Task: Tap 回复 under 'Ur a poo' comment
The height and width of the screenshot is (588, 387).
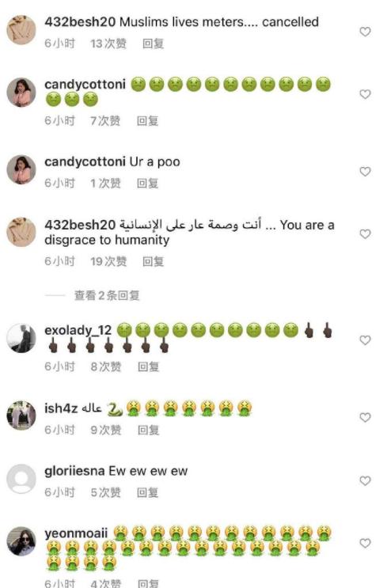Action: point(147,184)
